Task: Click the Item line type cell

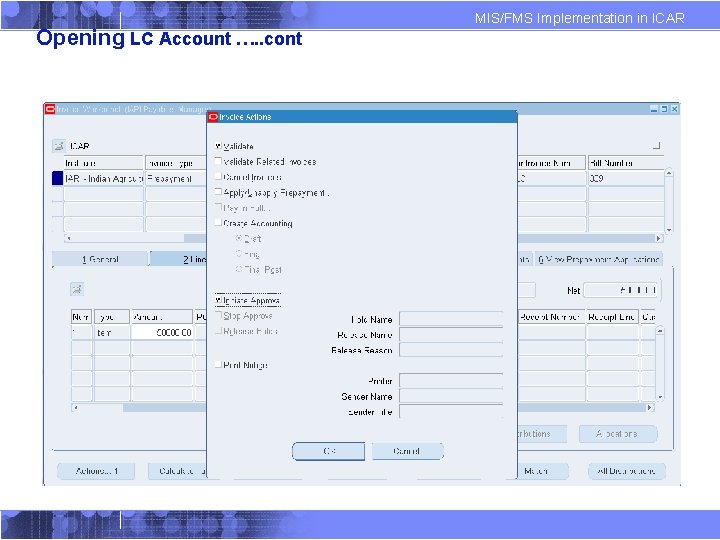Action: pos(112,332)
